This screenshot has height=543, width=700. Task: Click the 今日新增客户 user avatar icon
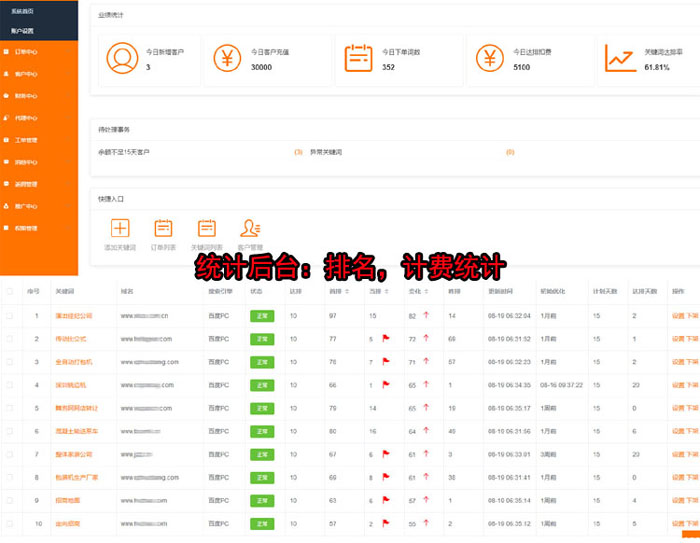pyautogui.click(x=122, y=58)
